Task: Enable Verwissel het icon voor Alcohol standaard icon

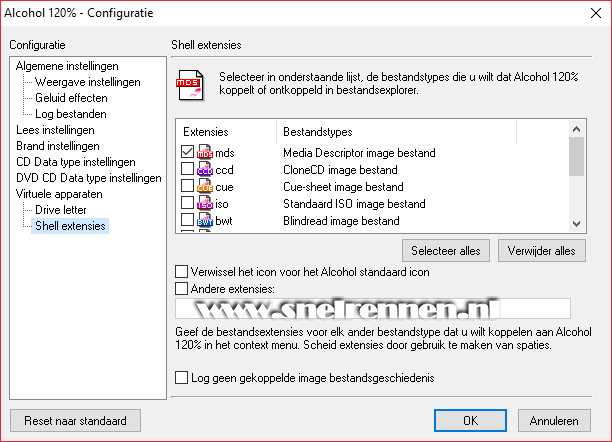Action: pyautogui.click(x=181, y=271)
